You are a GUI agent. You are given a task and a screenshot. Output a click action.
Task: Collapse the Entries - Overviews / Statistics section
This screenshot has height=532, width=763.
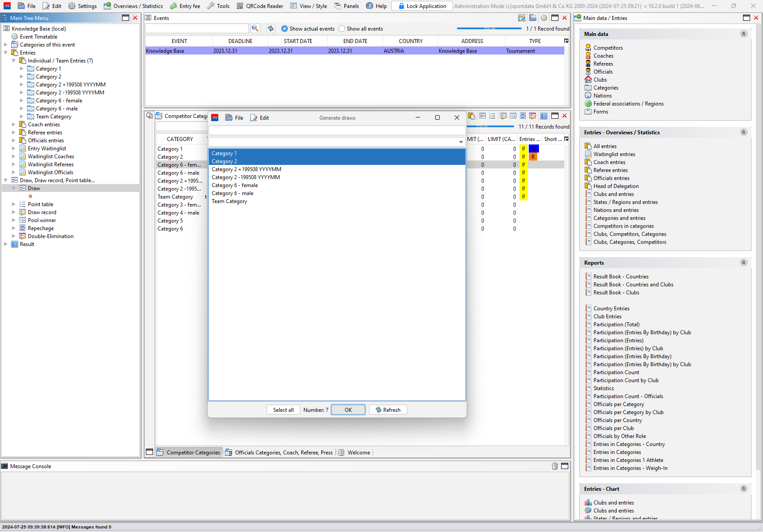[x=743, y=132]
